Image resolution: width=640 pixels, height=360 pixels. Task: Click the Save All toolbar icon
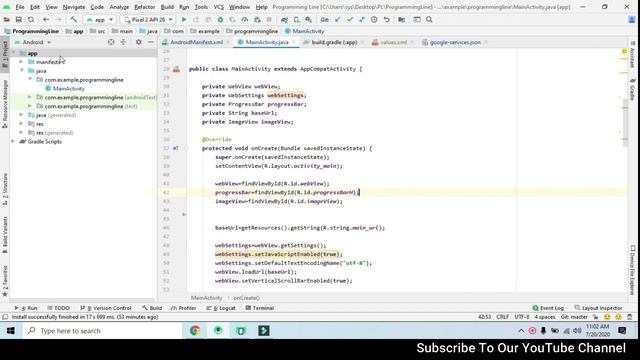18,20
